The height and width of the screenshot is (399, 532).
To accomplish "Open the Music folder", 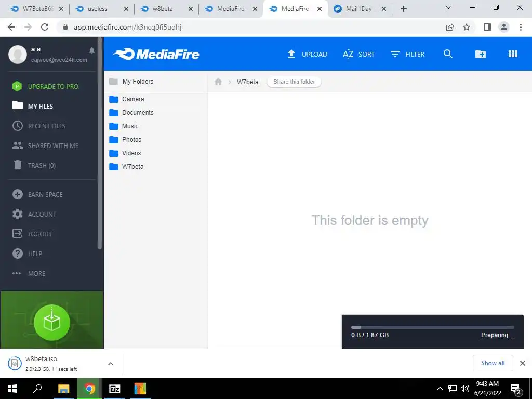I will (124, 126).
